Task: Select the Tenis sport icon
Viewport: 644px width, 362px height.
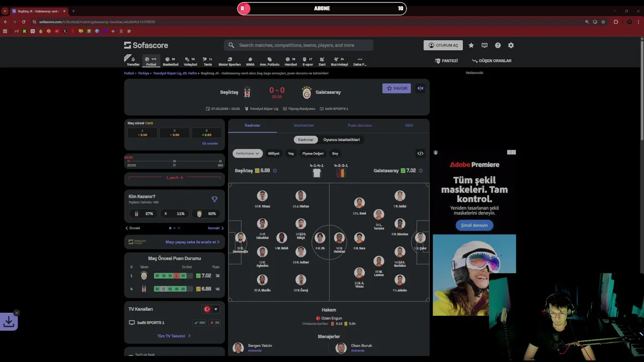Action: pyautogui.click(x=207, y=61)
